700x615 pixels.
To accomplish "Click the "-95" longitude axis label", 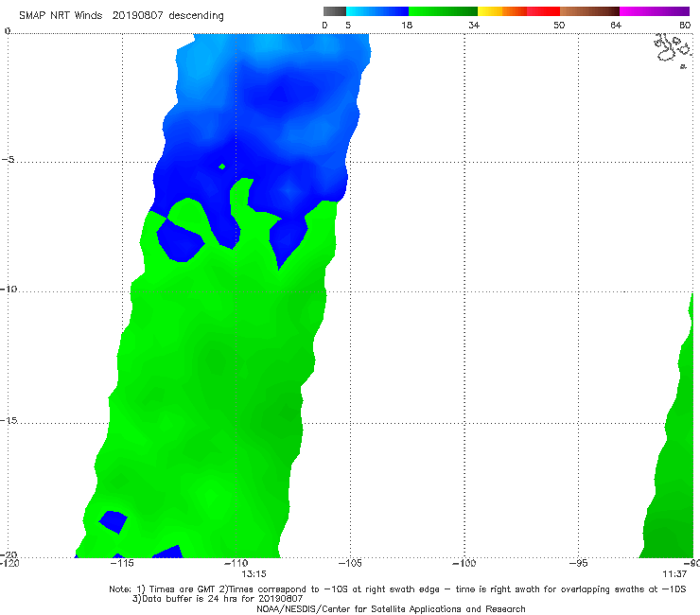I will [578, 563].
